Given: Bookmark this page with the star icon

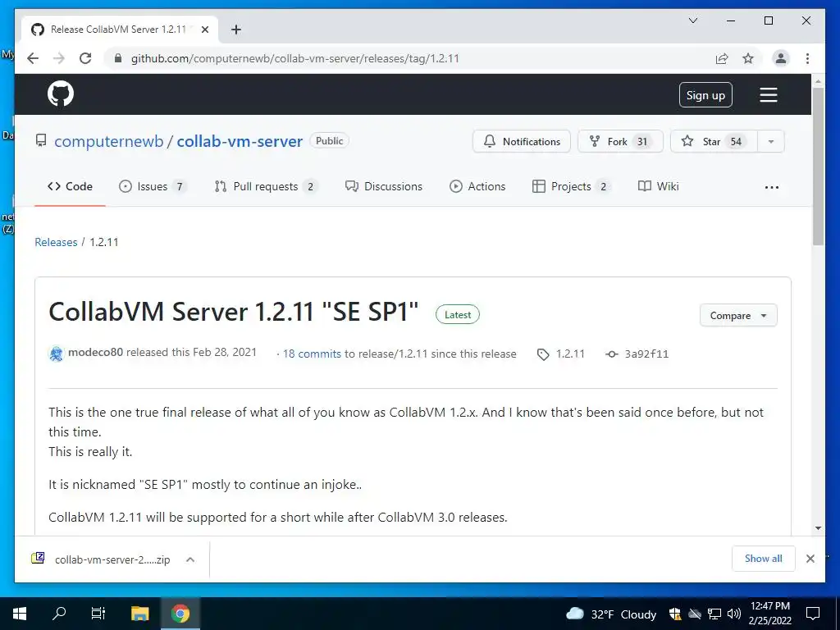Looking at the screenshot, I should point(748,58).
